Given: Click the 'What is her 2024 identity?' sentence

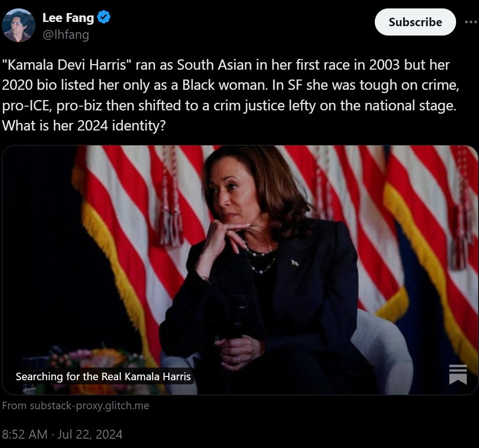Looking at the screenshot, I should coord(84,126).
